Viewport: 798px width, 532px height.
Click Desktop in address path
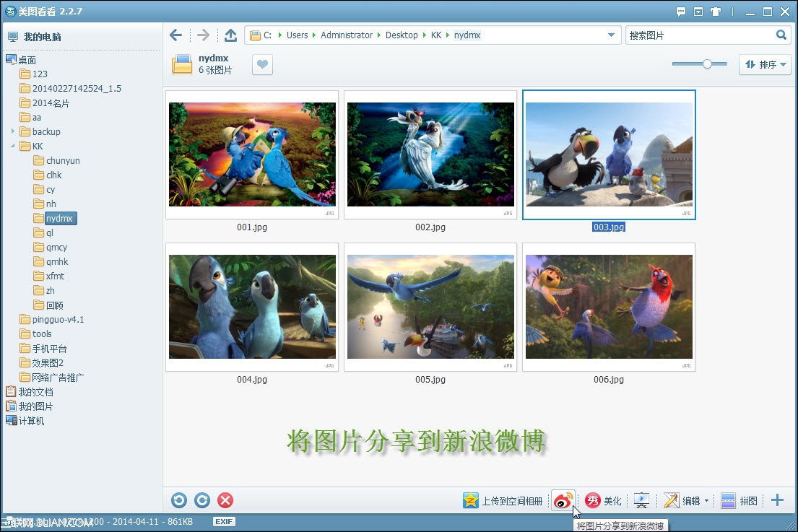[402, 35]
